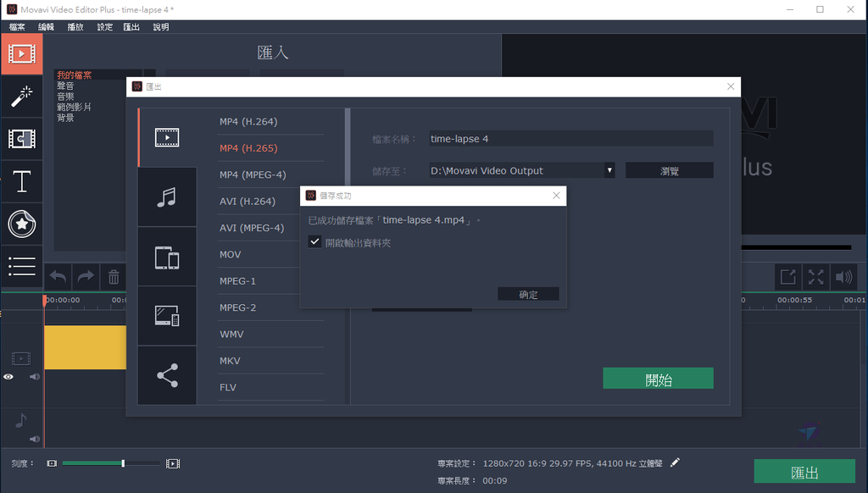
Task: Open the 說明 menu
Action: (x=160, y=26)
